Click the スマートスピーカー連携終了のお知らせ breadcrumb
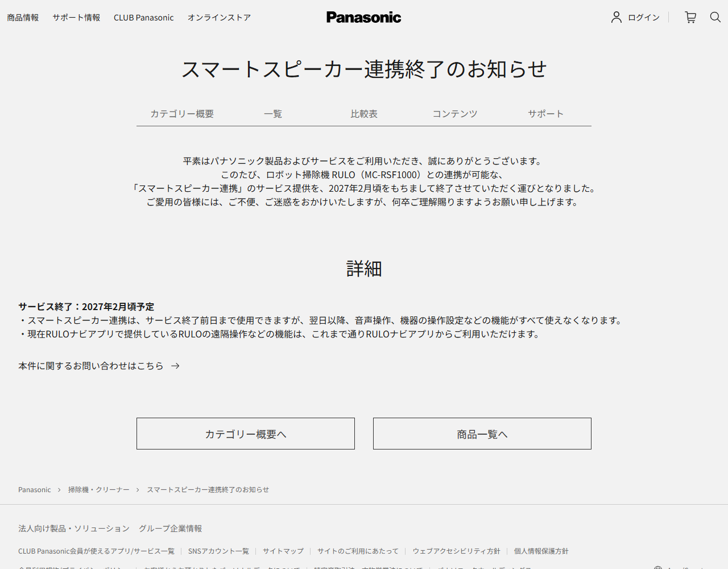This screenshot has width=728, height=569. (208, 490)
